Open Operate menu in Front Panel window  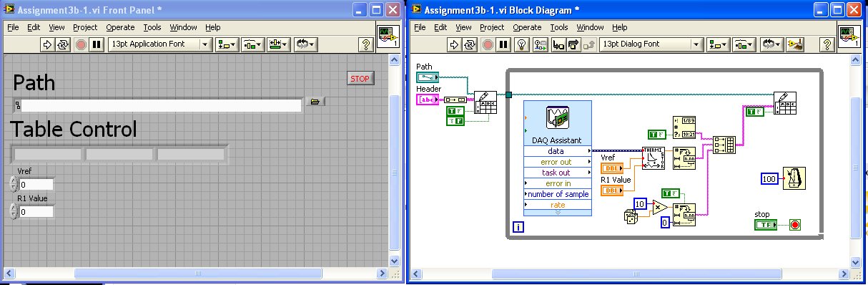[x=120, y=27]
